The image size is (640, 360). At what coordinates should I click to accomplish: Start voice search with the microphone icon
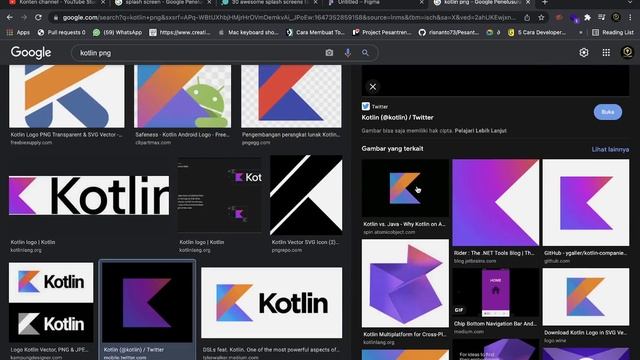point(348,53)
